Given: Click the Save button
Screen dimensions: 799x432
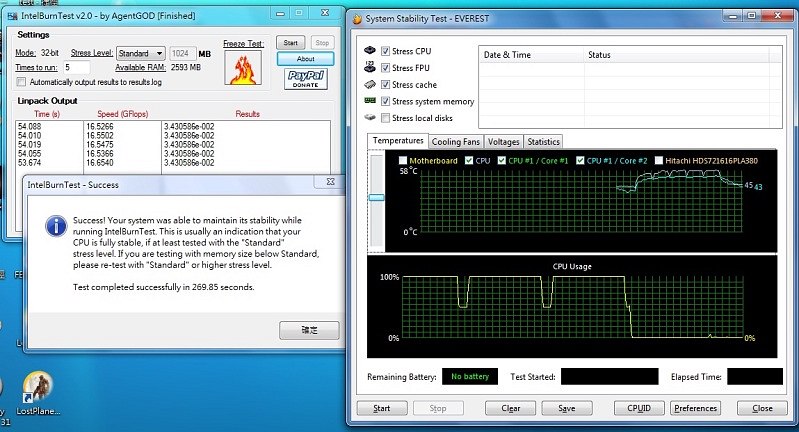Looking at the screenshot, I should pyautogui.click(x=567, y=408).
